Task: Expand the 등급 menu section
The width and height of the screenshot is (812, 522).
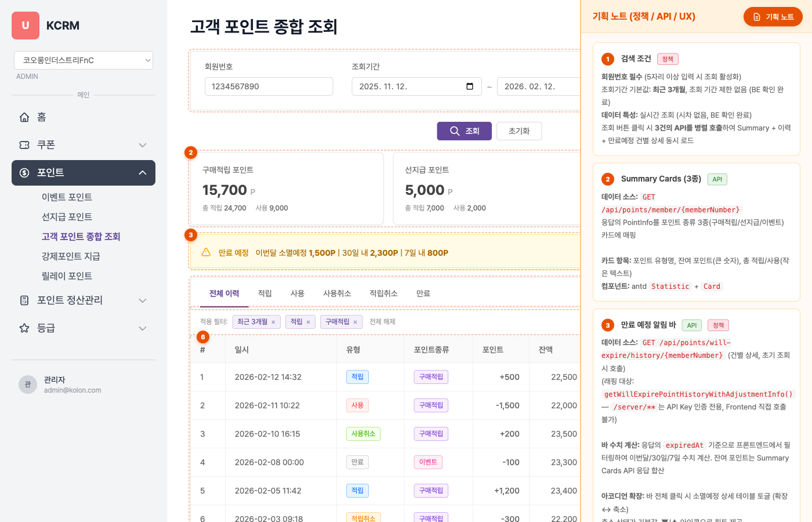Action: 143,328
